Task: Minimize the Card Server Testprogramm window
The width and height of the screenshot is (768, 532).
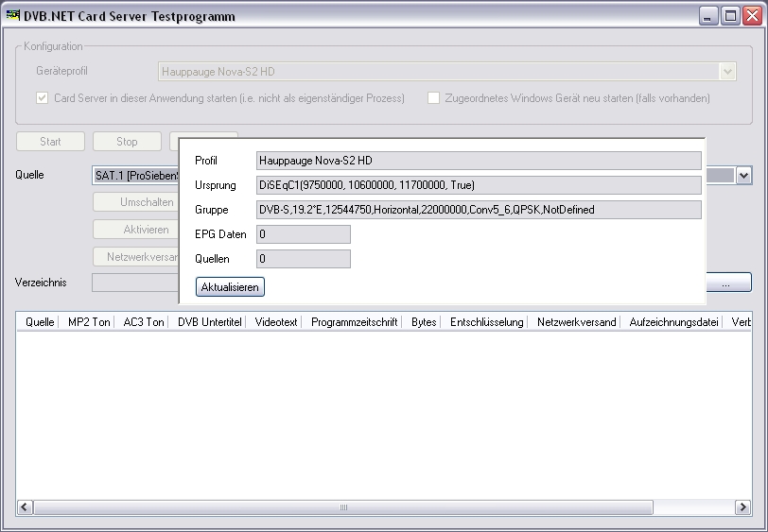Action: click(709, 16)
